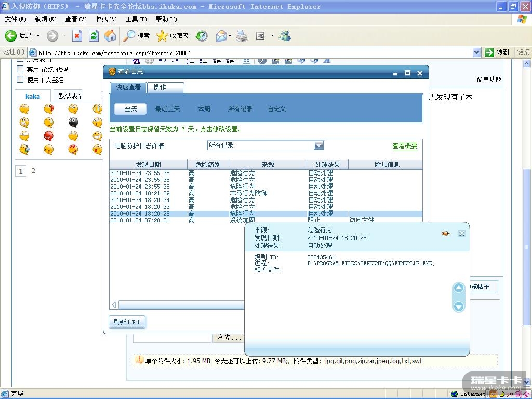This screenshot has height=399, width=532.
Task: Click the Mail envelope toolbar icon
Action: (221, 36)
